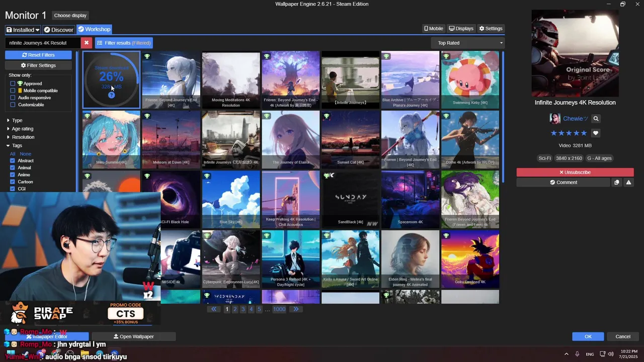Select the Miku-Summer[4K] wallpaper
This screenshot has height=362, width=644.
(111, 140)
